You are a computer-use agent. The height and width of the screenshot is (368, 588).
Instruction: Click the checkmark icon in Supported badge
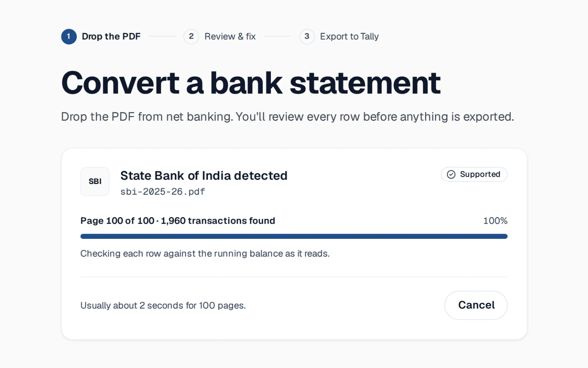pos(451,174)
